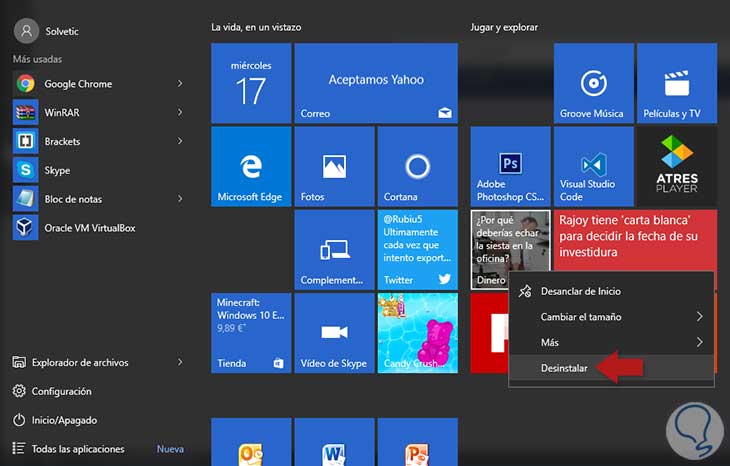Open the Microsoft Edge tile
Viewport: 730px width, 466px height.
[251, 167]
